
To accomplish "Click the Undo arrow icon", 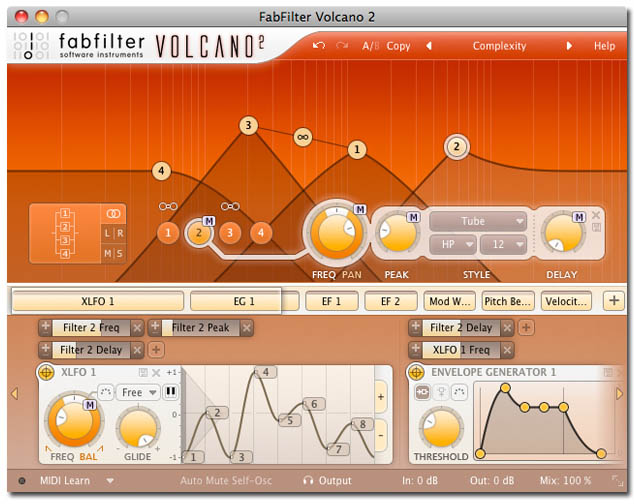I will 319,45.
